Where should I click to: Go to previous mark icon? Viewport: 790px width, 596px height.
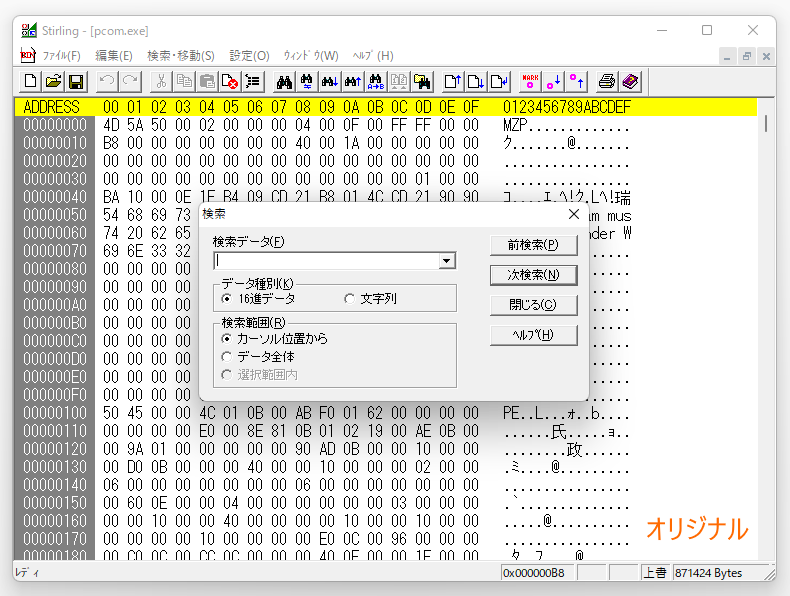click(x=576, y=82)
